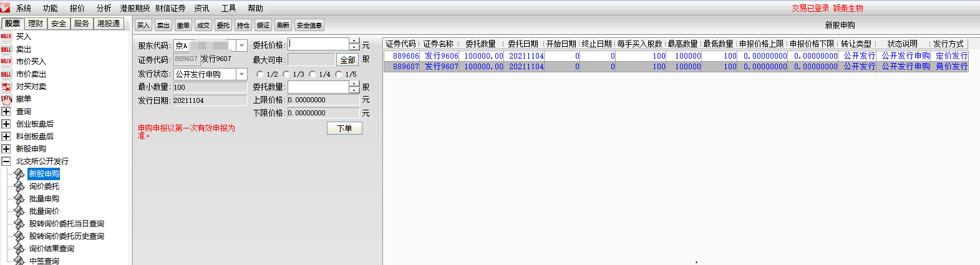Screen dimensions: 980x265
Task: Open the 帮助 menu
Action: coord(256,8)
